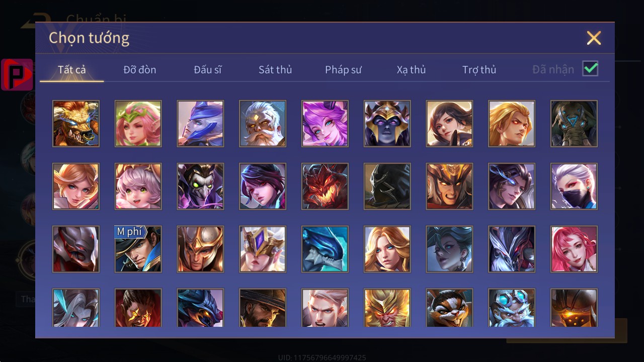View the 'Trợ thủ' hero tab

(x=479, y=69)
